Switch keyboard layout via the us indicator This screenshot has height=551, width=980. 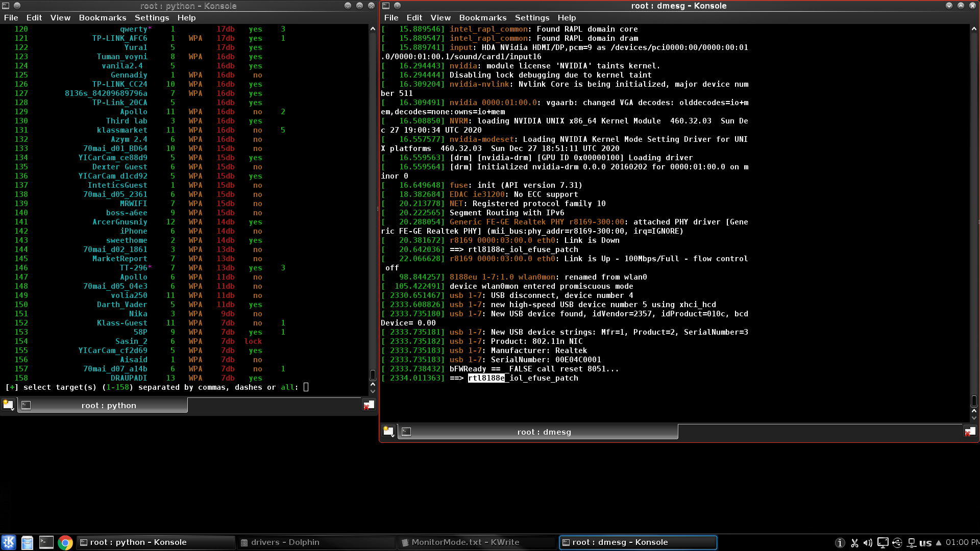point(925,543)
